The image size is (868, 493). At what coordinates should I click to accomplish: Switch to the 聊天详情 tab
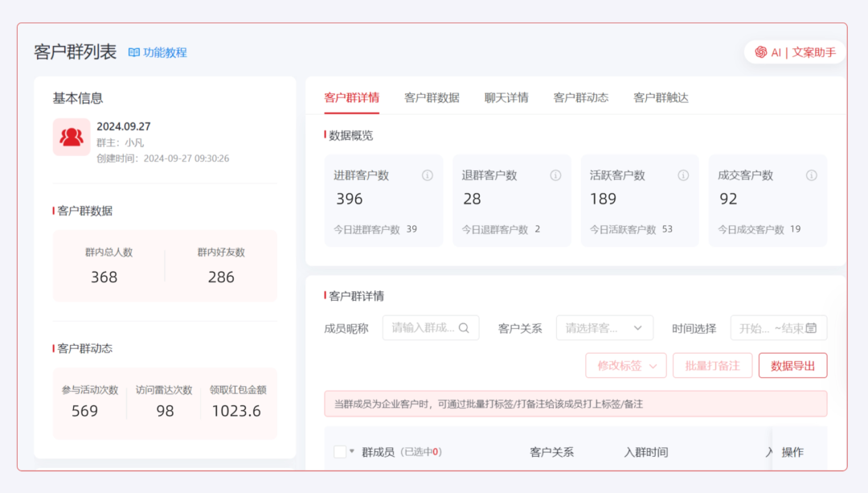(x=506, y=97)
